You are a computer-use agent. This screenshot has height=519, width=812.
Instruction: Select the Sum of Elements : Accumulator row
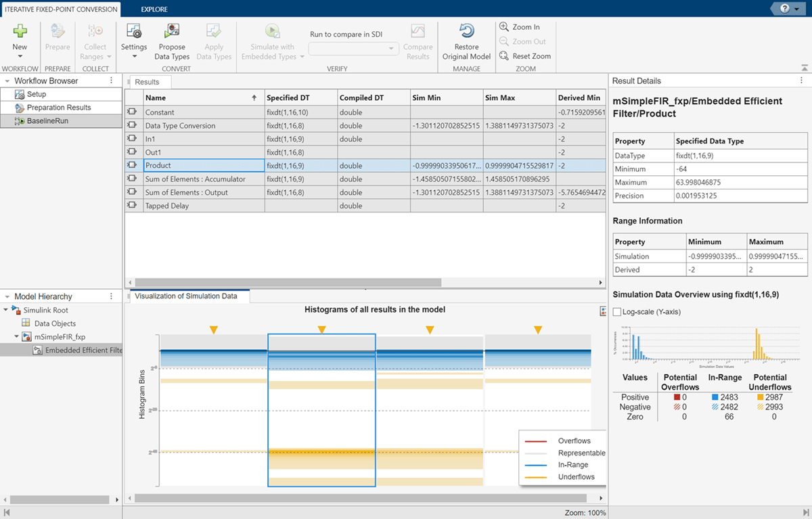pyautogui.click(x=196, y=179)
